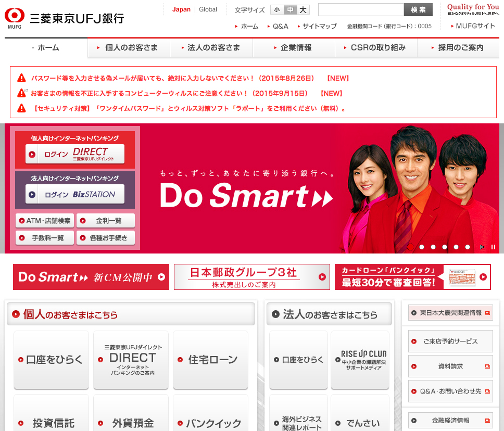The image size is (504, 431).
Task: Open 口座をひらく under 法人のお客さま
Action: [299, 360]
